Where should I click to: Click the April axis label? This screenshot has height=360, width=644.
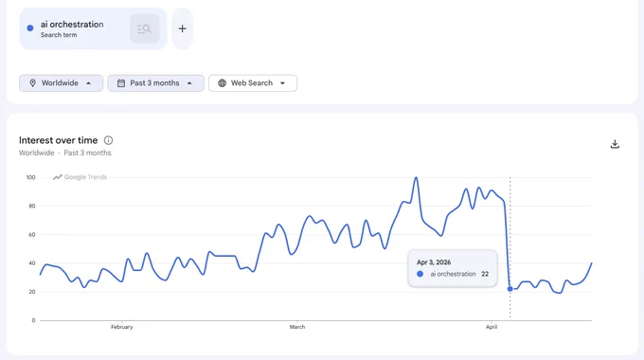(492, 327)
